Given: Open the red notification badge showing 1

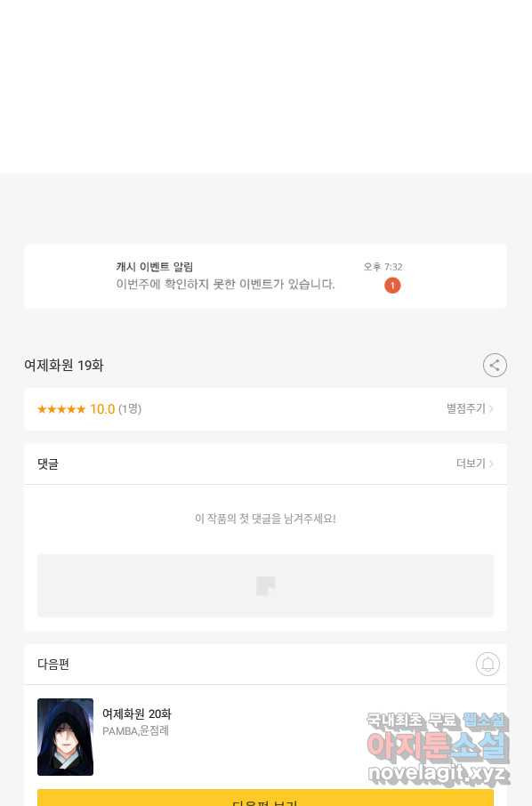Looking at the screenshot, I should click(x=392, y=286).
